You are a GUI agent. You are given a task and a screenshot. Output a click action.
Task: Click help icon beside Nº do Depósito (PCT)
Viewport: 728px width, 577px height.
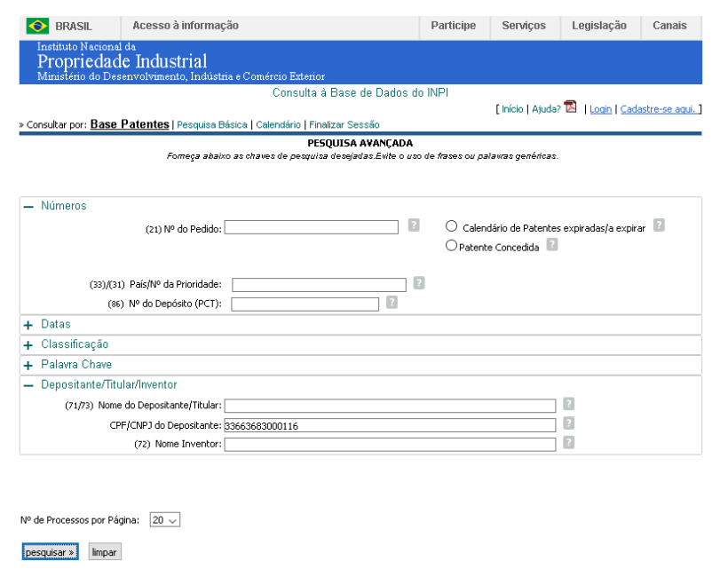pyautogui.click(x=392, y=303)
